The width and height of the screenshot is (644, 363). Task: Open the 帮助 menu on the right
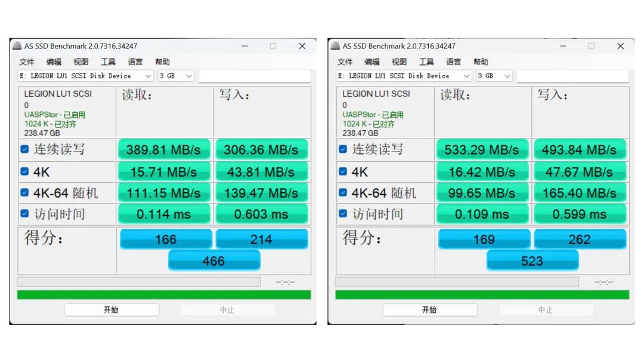point(481,61)
